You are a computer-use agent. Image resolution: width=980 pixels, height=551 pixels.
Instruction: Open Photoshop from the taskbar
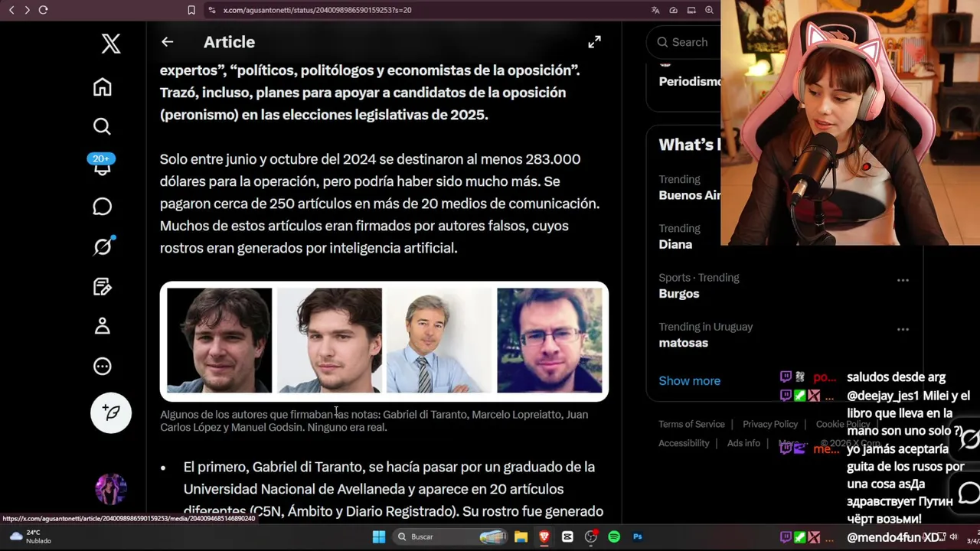[x=637, y=536]
